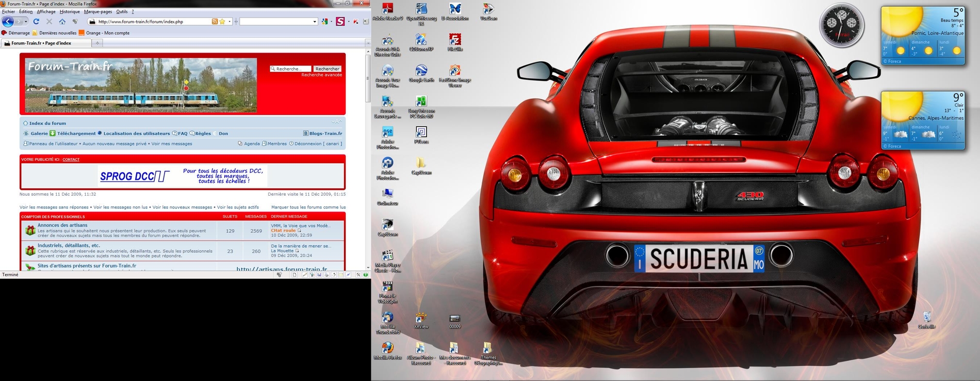Go to the Firefox home page icon
This screenshot has height=381, width=980.
point(62,22)
